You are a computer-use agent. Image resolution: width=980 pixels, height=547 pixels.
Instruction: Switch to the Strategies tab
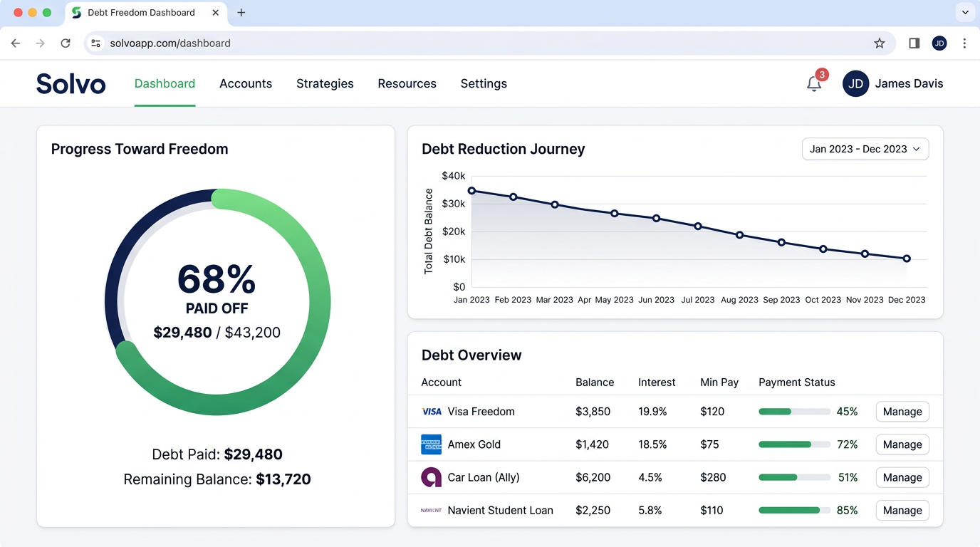tap(325, 83)
